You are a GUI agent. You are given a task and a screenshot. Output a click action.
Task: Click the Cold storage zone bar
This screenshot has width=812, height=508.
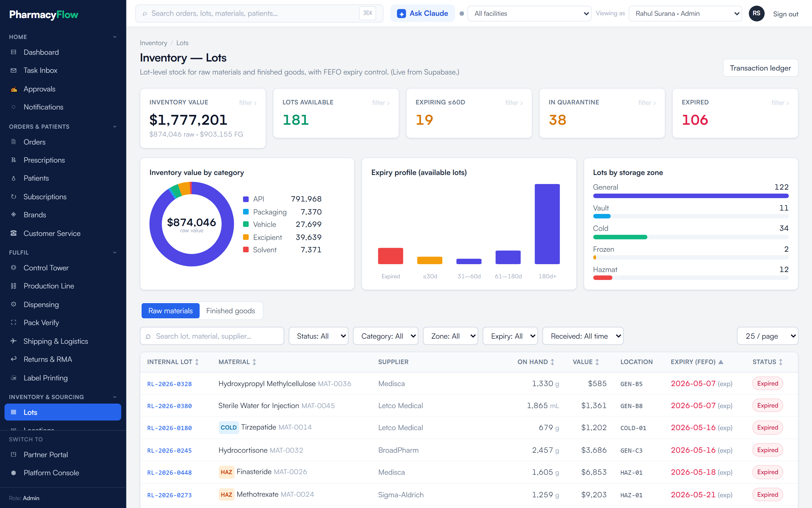(x=690, y=237)
